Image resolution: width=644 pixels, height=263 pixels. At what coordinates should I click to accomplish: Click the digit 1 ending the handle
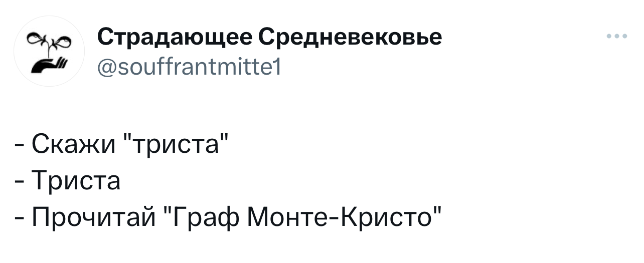tap(280, 65)
